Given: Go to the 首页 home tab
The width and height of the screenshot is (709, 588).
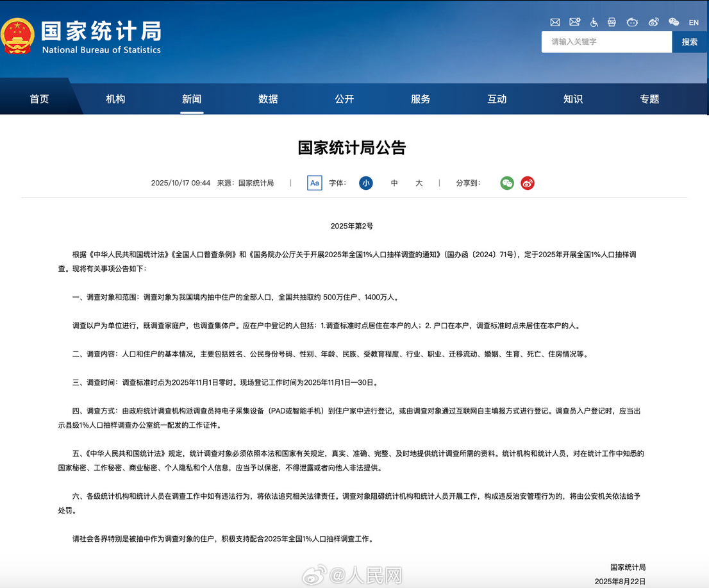Looking at the screenshot, I should (x=39, y=99).
